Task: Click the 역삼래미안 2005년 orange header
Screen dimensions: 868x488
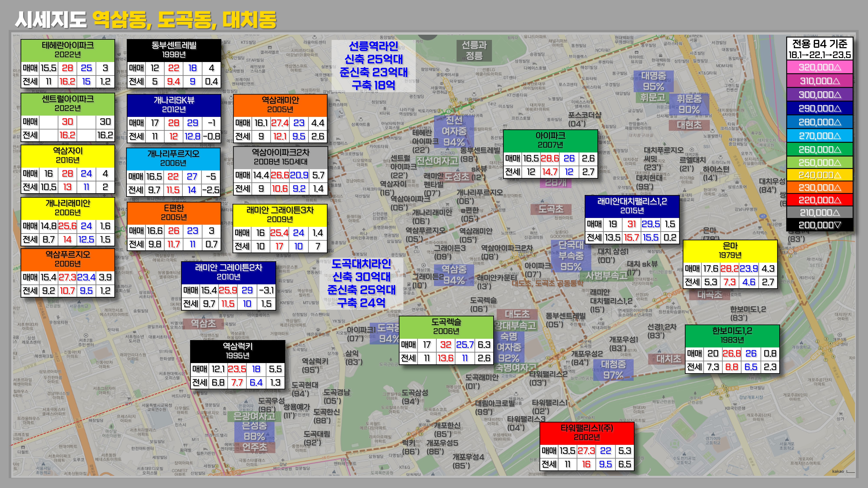Action: pos(280,105)
